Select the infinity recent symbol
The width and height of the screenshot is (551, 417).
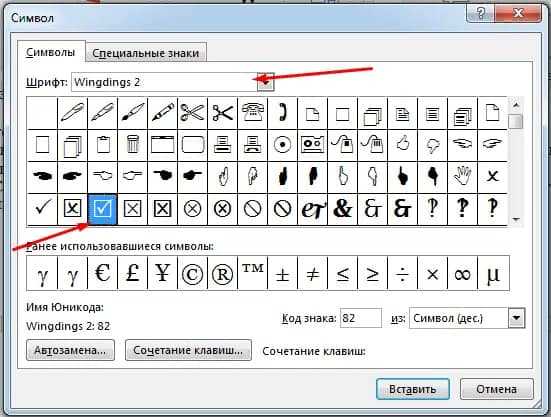coord(462,273)
